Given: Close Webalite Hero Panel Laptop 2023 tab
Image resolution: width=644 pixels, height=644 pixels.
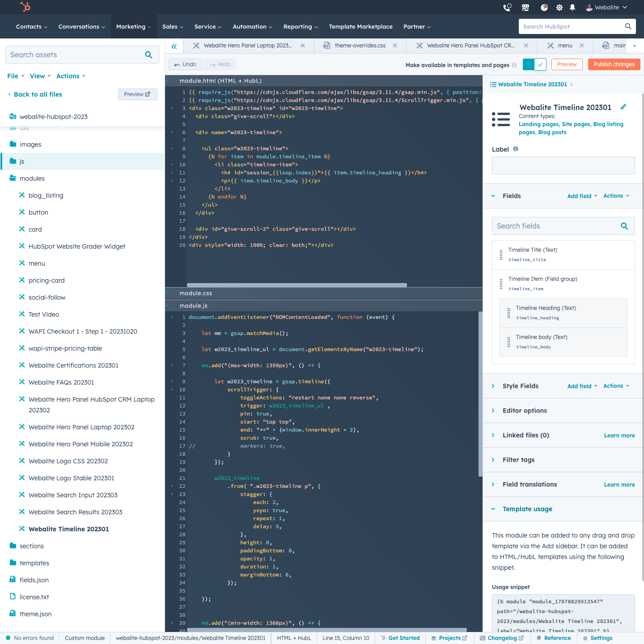Looking at the screenshot, I should coord(303,46).
